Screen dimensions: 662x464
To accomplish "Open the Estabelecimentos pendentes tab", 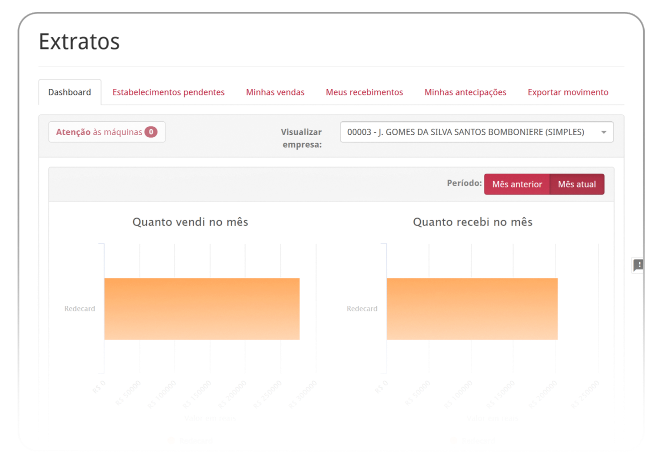I will point(168,92).
